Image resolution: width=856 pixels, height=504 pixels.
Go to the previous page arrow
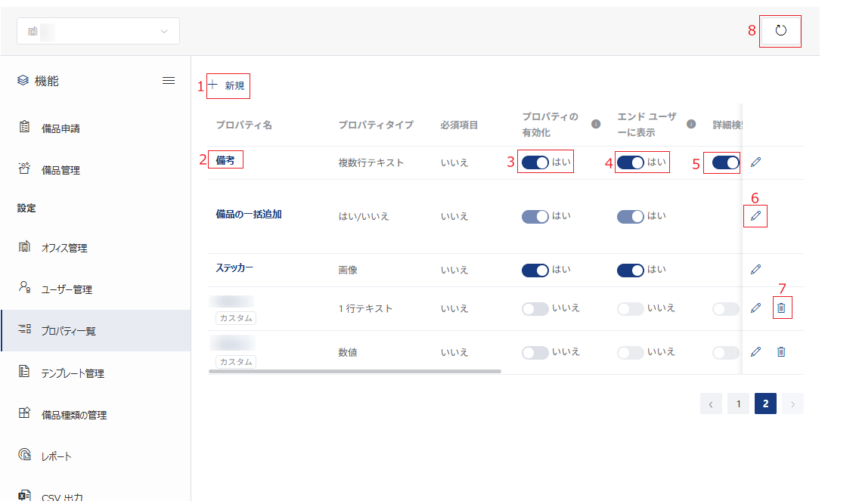[x=711, y=404]
